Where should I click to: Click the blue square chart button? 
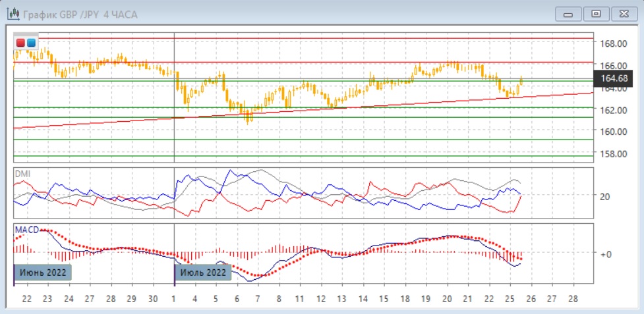pos(31,43)
